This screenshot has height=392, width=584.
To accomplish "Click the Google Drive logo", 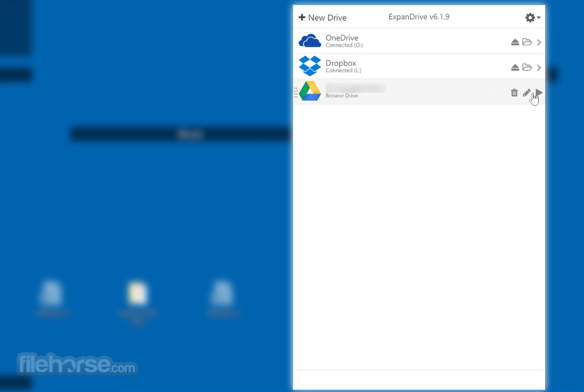I will [x=309, y=91].
